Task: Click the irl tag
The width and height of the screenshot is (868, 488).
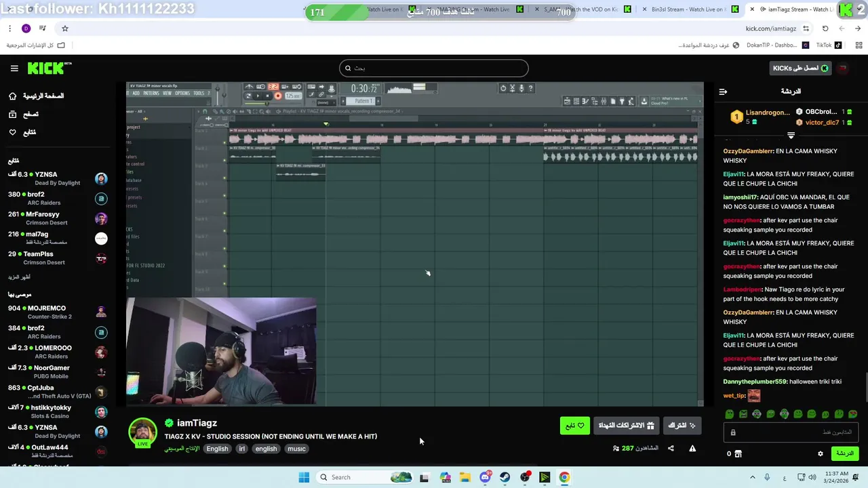Action: (241, 449)
